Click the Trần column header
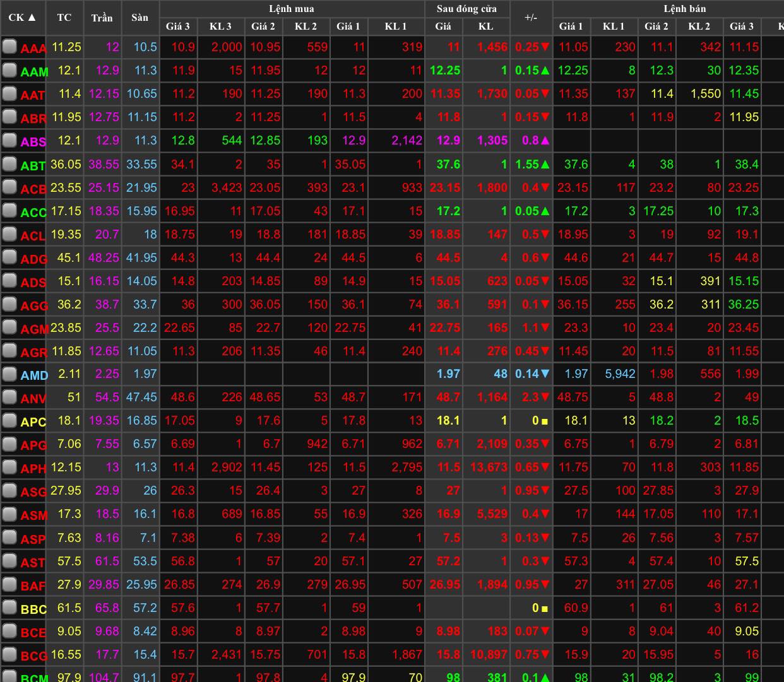 [x=102, y=18]
